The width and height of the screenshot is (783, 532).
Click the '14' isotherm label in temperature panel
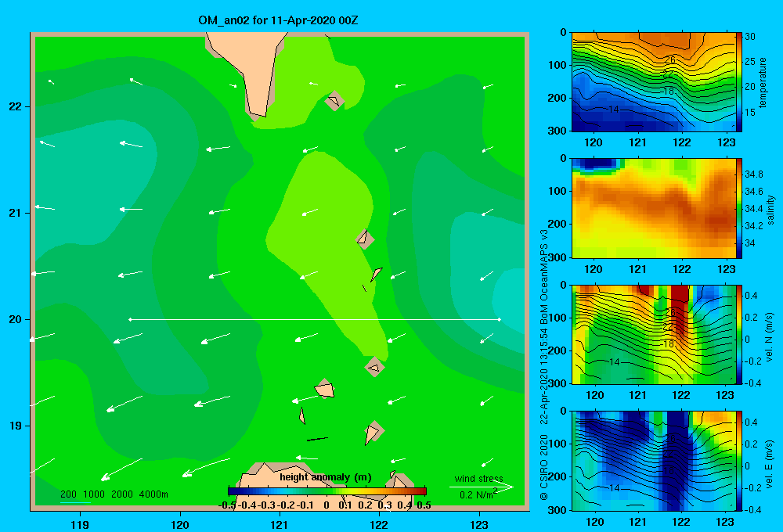pyautogui.click(x=614, y=109)
